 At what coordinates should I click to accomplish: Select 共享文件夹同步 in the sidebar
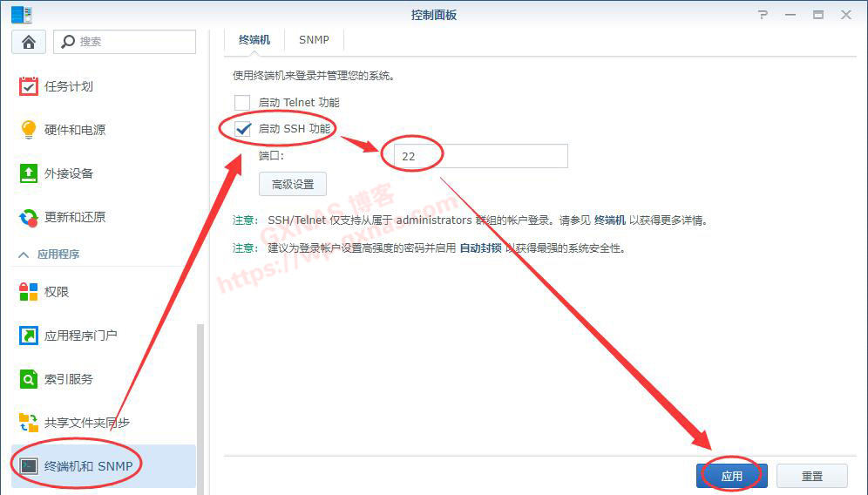pyautogui.click(x=87, y=423)
